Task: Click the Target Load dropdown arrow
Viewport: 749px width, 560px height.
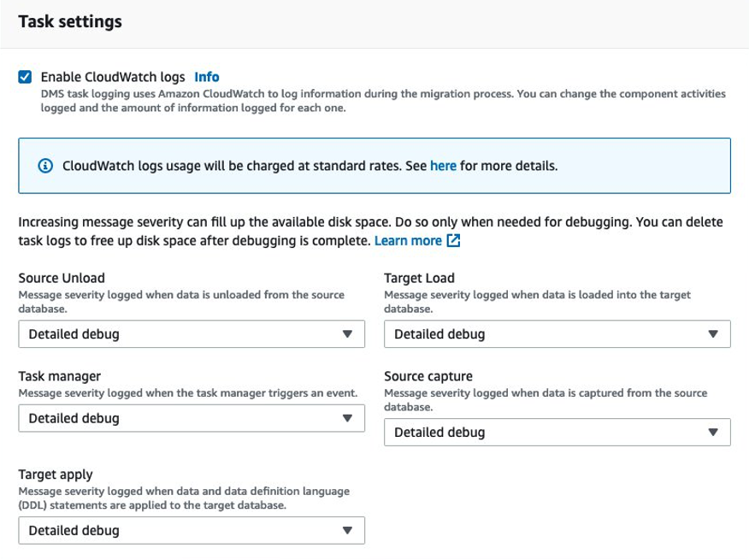Action: (x=713, y=334)
